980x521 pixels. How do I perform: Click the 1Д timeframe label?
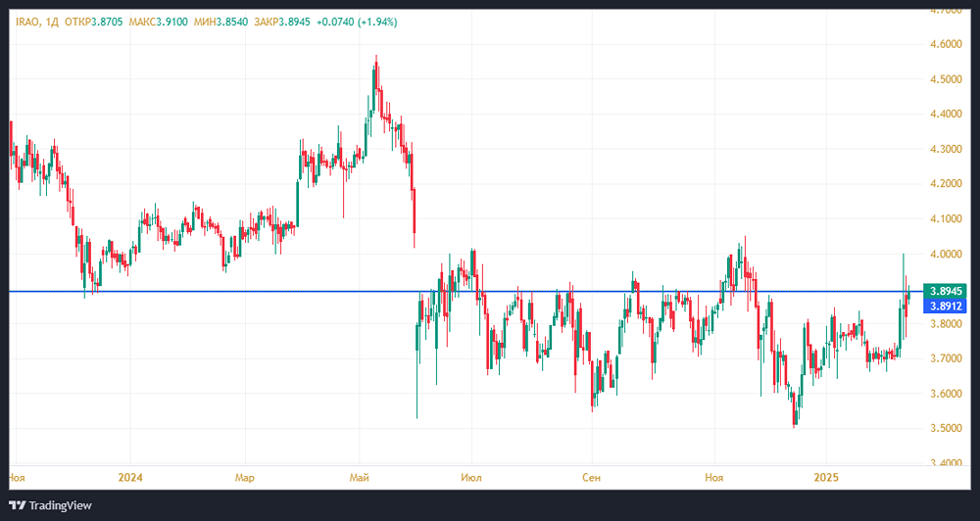(53, 22)
